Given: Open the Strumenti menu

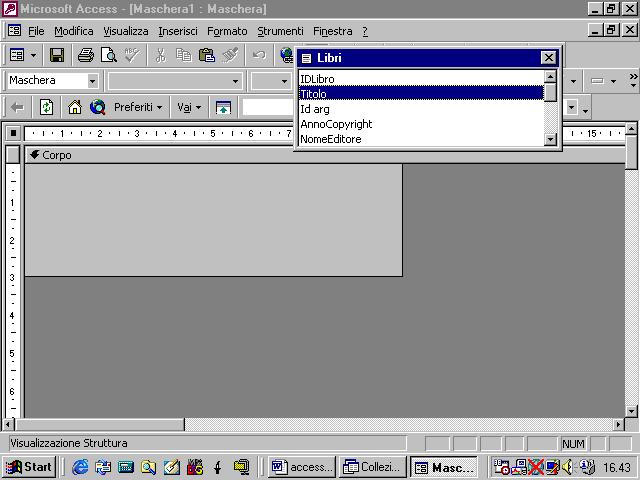Looking at the screenshot, I should click(280, 31).
